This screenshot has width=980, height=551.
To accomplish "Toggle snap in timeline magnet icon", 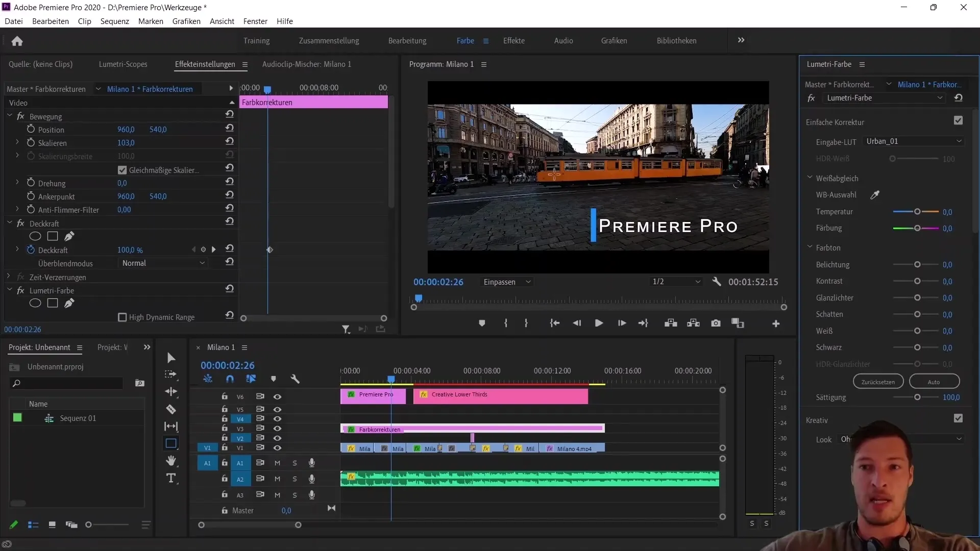I will click(230, 379).
